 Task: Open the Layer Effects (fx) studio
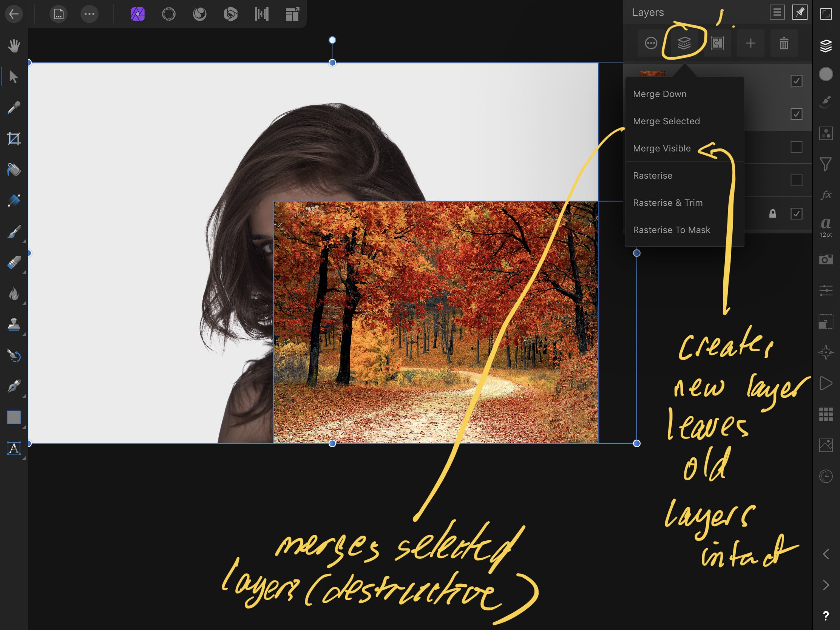pyautogui.click(x=826, y=195)
